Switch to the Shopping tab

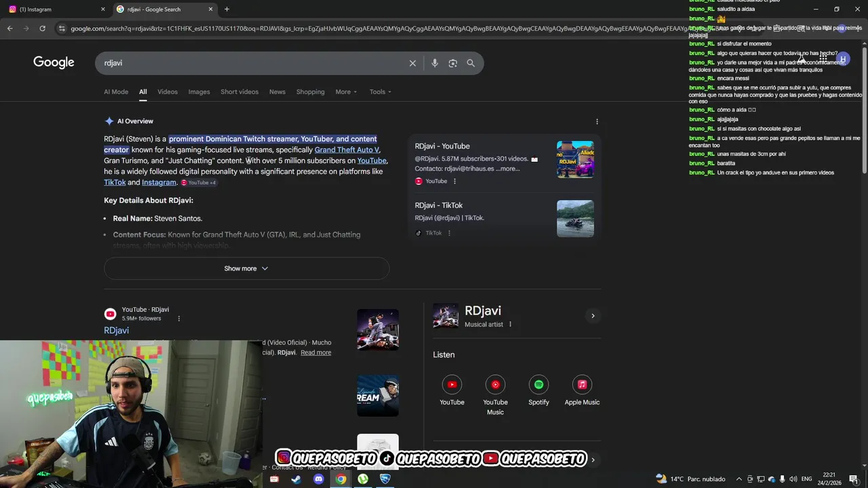point(311,92)
